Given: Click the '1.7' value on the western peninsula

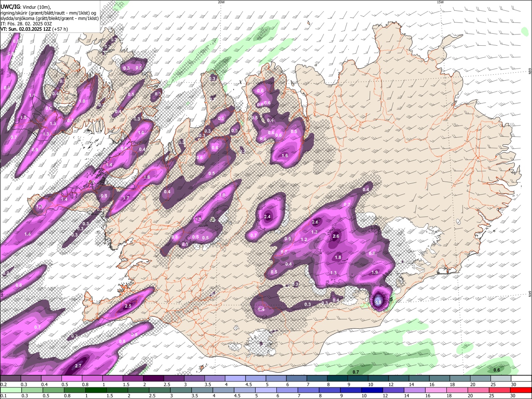Looking at the screenshot, I should coord(126,198).
